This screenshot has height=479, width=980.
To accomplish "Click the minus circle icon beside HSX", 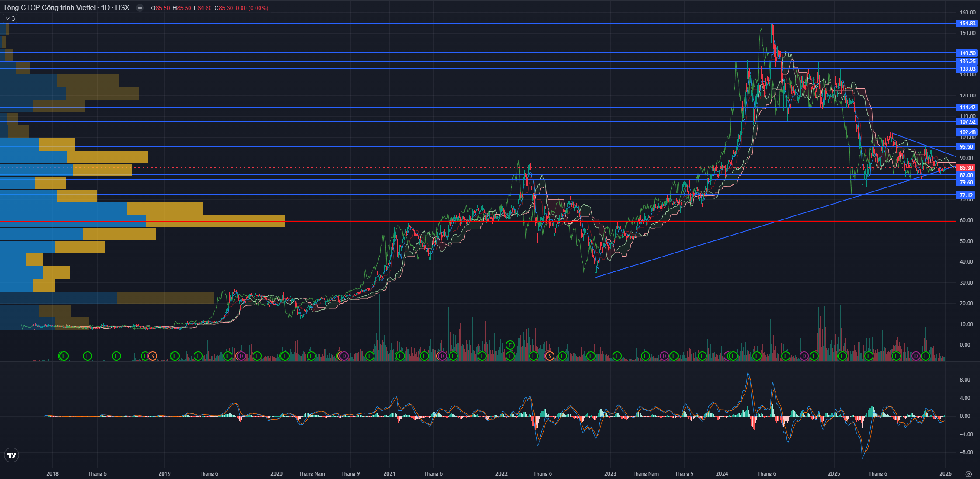I will coord(139,8).
